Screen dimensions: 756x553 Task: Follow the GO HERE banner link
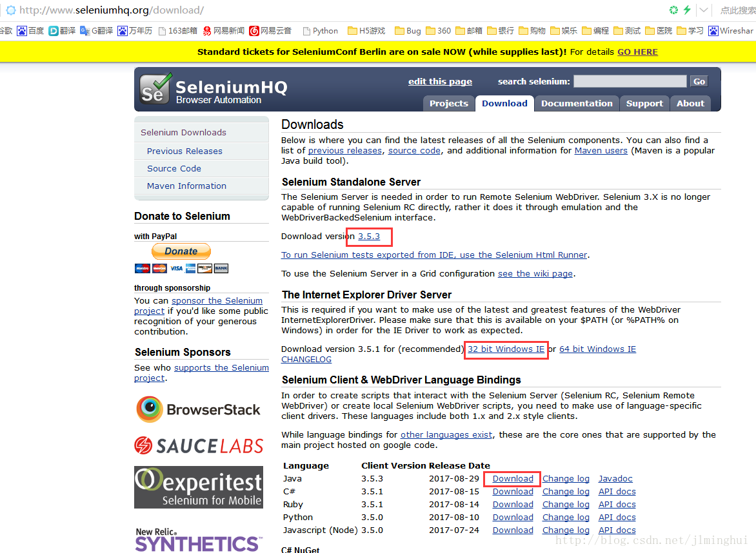click(x=637, y=52)
